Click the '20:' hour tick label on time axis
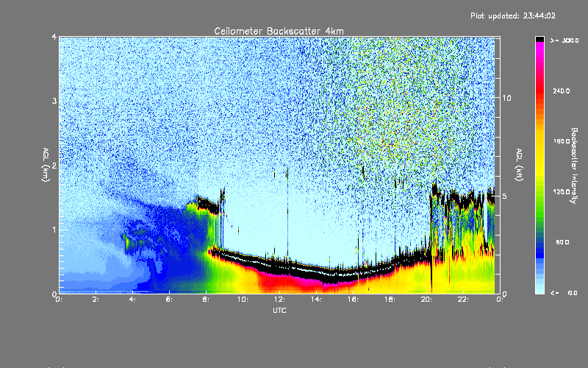 426,300
